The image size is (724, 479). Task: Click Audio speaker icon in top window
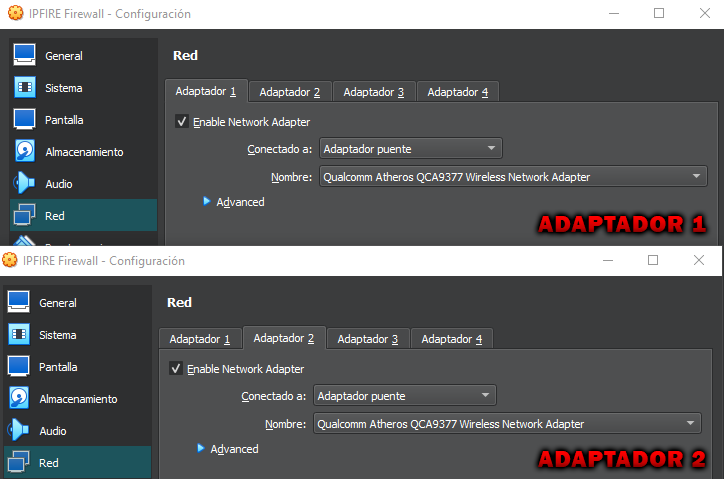tap(24, 183)
